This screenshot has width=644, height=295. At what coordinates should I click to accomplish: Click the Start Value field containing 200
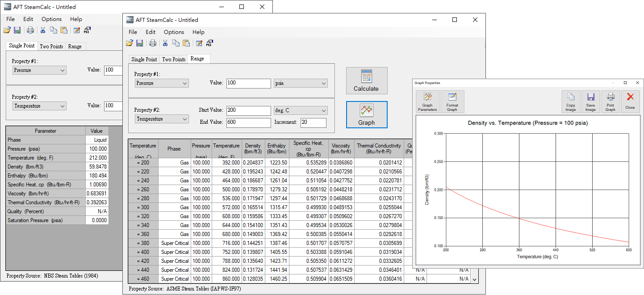click(249, 110)
